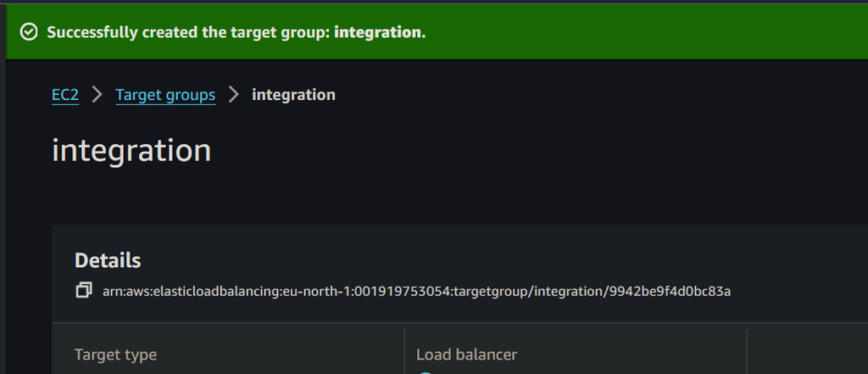
Task: Click the Target type label
Action: (115, 354)
